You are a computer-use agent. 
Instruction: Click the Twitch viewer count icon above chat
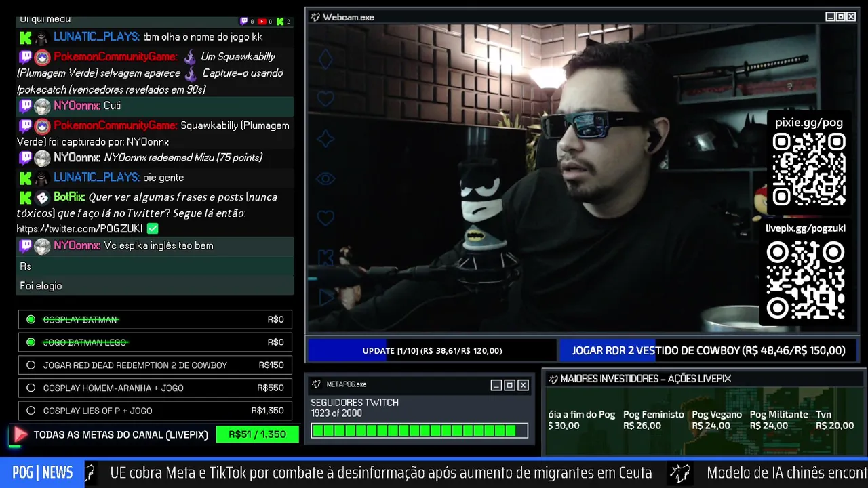[x=245, y=22]
